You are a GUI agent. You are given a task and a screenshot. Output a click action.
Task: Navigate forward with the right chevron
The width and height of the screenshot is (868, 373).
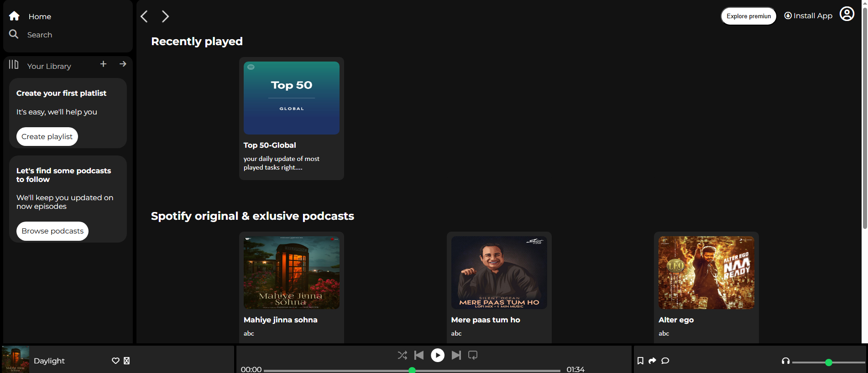[x=165, y=16]
